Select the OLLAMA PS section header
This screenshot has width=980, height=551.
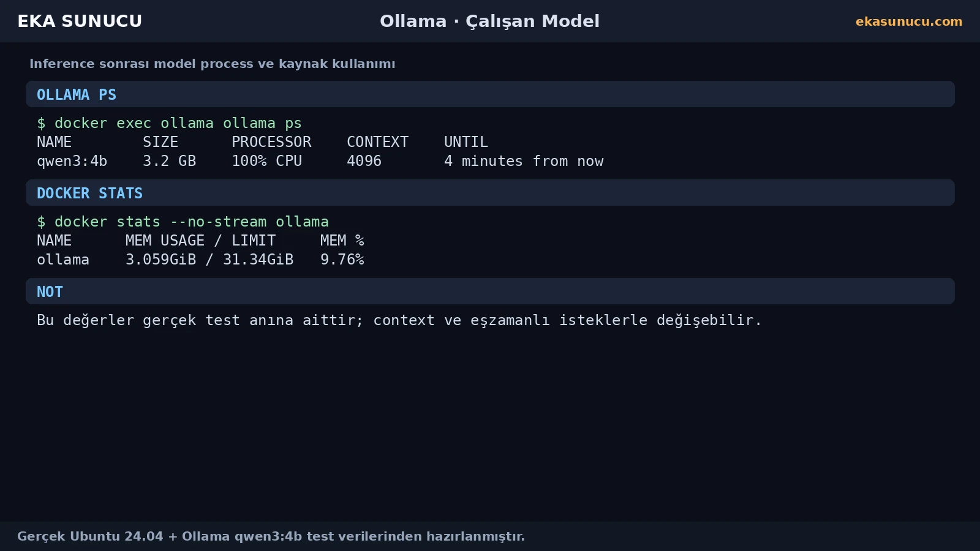pyautogui.click(x=490, y=94)
